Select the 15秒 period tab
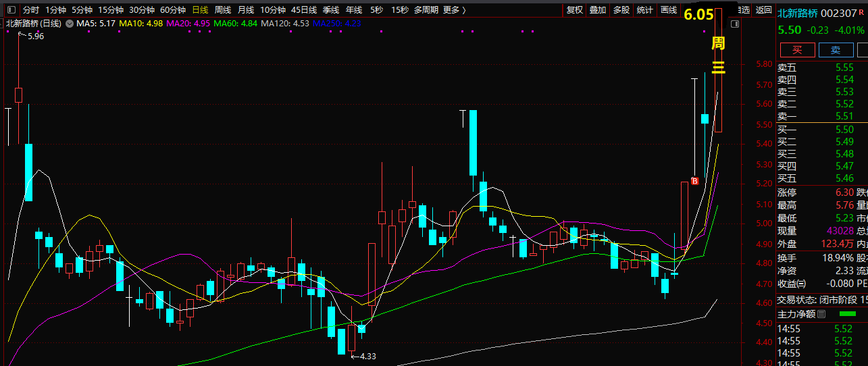 pos(400,10)
